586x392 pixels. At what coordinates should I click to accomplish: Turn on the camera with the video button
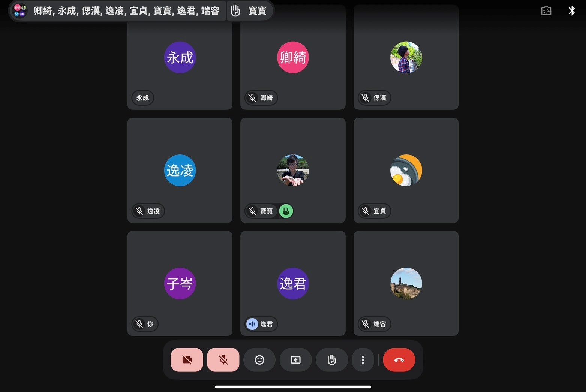(x=187, y=360)
